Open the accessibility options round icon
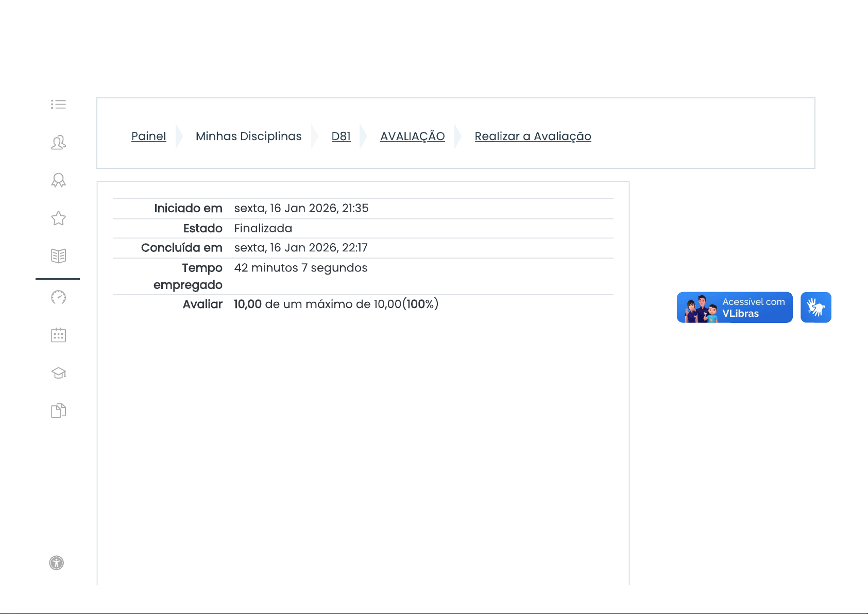The image size is (868, 614). (x=57, y=563)
